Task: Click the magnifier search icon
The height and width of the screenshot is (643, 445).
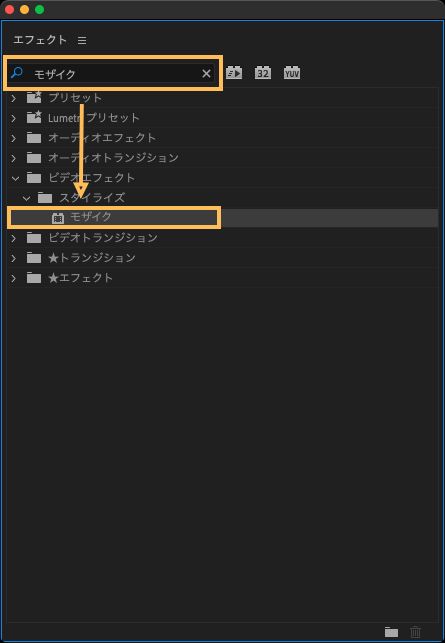Action: point(17,73)
